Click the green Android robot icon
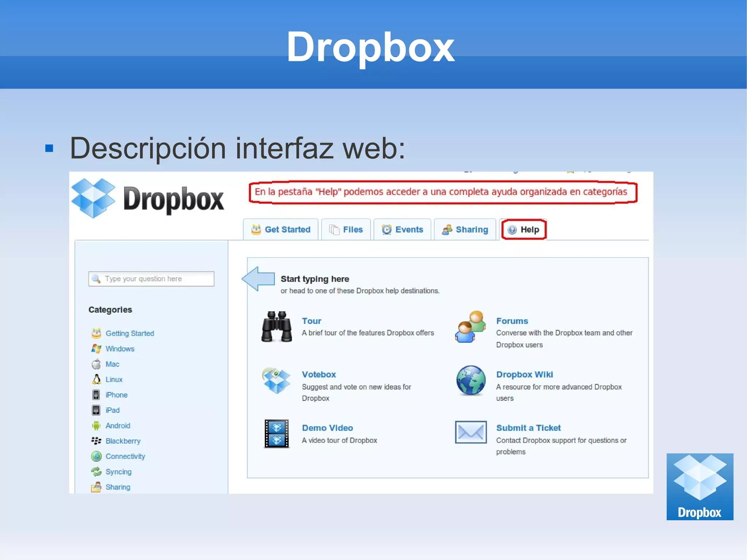The image size is (747, 560). [x=96, y=425]
